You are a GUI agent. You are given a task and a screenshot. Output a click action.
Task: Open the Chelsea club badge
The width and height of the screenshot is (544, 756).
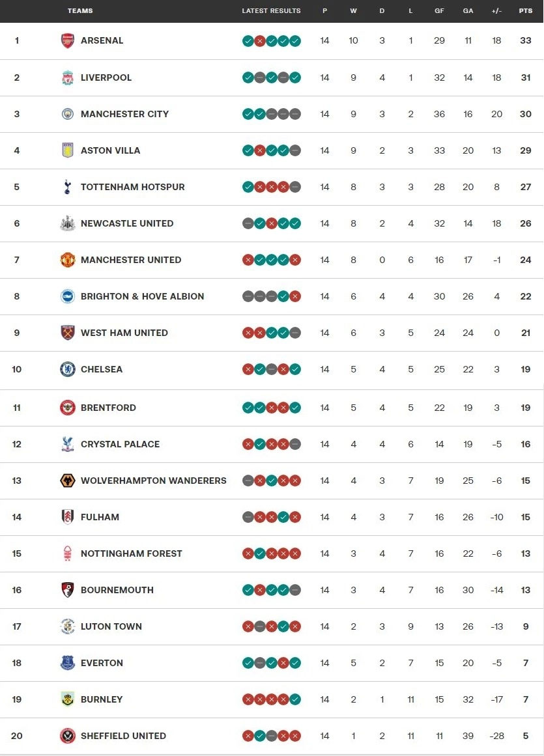coord(68,369)
